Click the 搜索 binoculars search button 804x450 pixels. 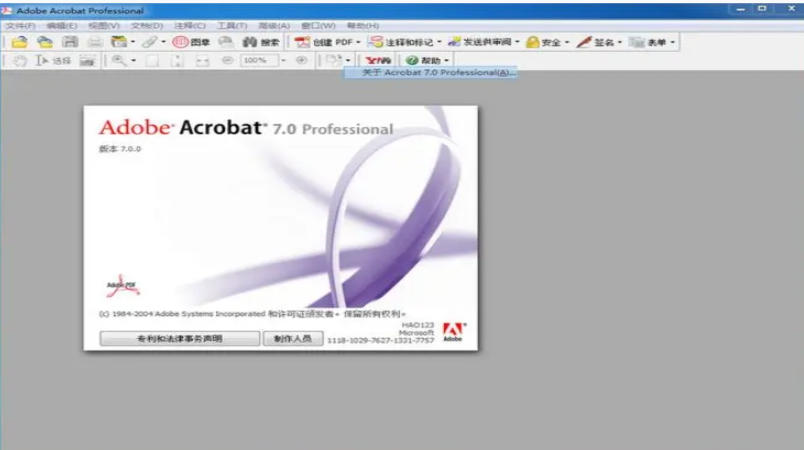261,42
